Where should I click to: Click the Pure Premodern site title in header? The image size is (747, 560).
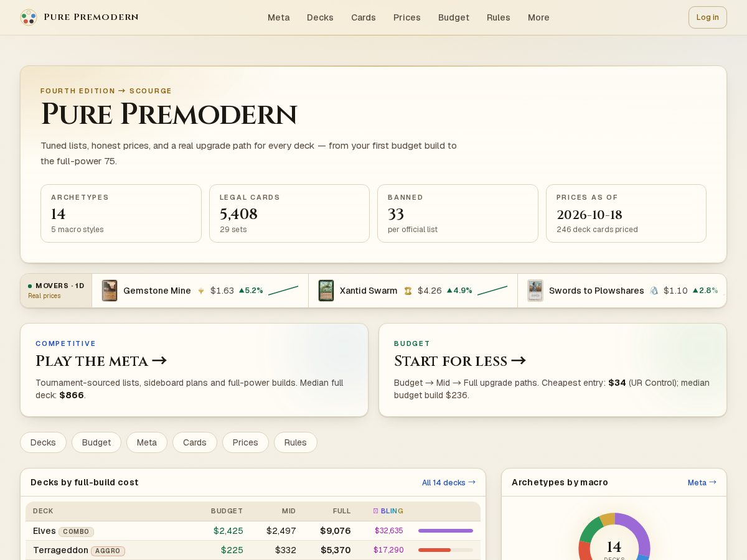91,17
